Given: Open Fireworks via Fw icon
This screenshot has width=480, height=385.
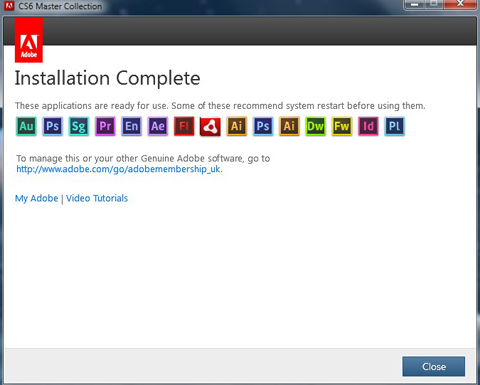Looking at the screenshot, I should click(x=342, y=126).
